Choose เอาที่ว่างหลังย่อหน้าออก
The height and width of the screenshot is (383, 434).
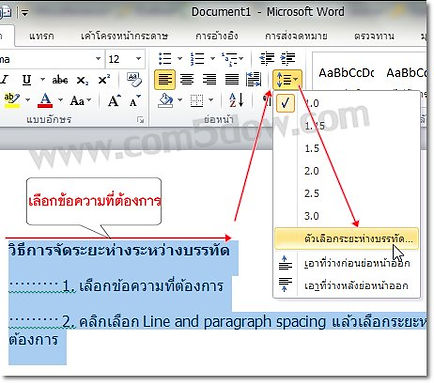coord(347,286)
